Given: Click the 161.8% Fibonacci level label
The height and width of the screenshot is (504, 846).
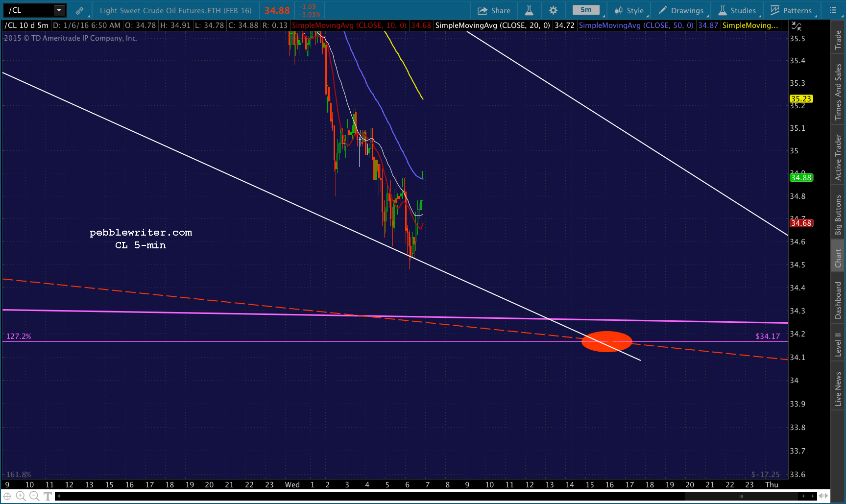Looking at the screenshot, I should (x=19, y=475).
